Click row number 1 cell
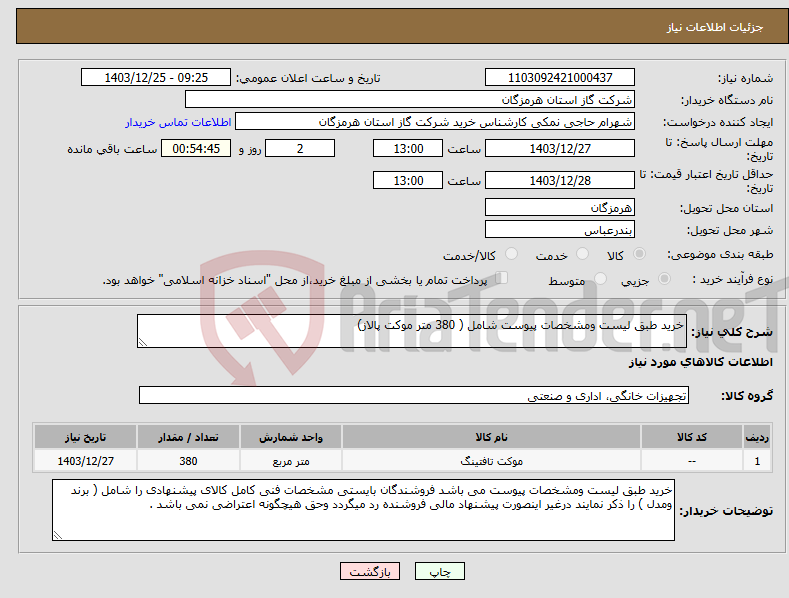Screen dimensions: 789x598 757,461
